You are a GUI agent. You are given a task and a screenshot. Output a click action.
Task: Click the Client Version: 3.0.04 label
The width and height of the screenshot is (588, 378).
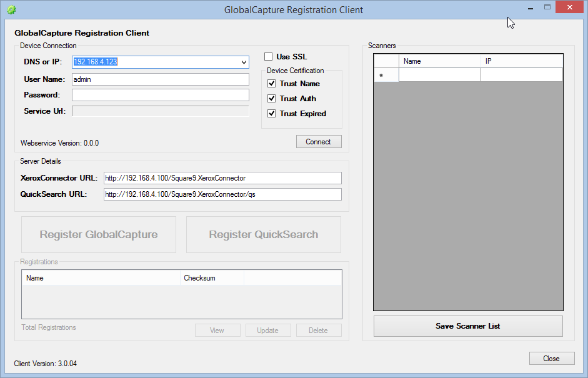(x=46, y=364)
